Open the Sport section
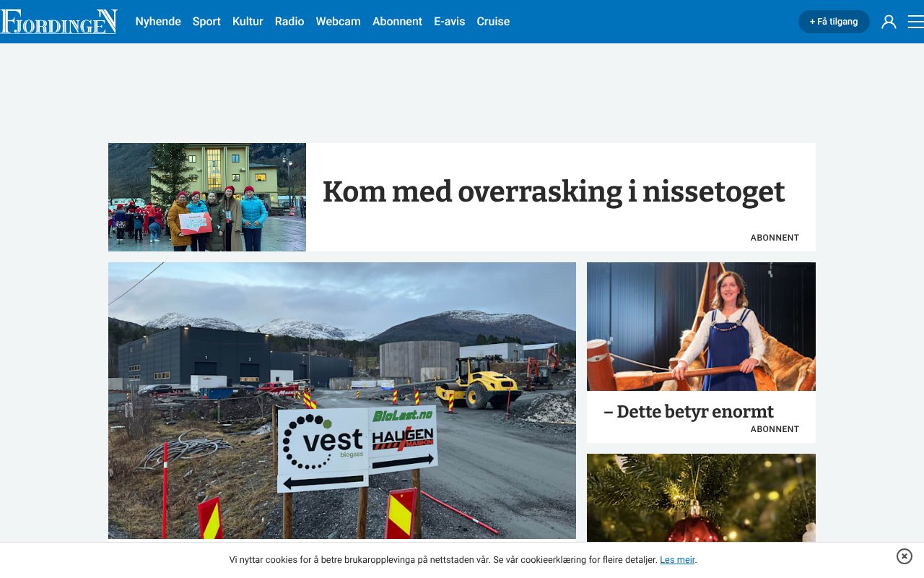 [206, 22]
